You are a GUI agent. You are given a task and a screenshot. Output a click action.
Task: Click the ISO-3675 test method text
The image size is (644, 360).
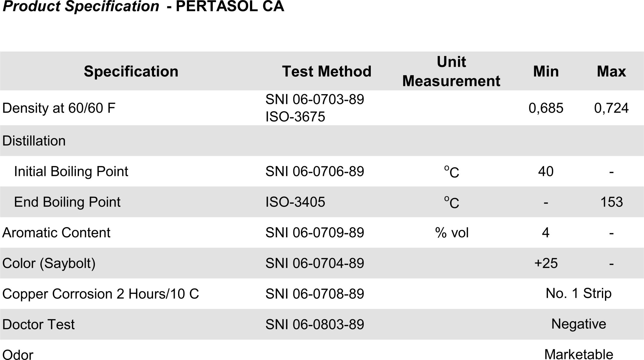tap(295, 117)
